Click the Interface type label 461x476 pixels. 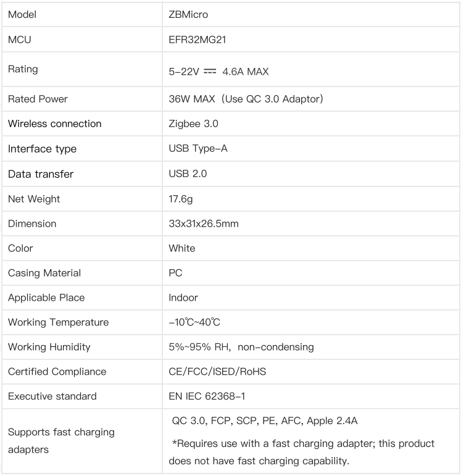tap(42, 149)
